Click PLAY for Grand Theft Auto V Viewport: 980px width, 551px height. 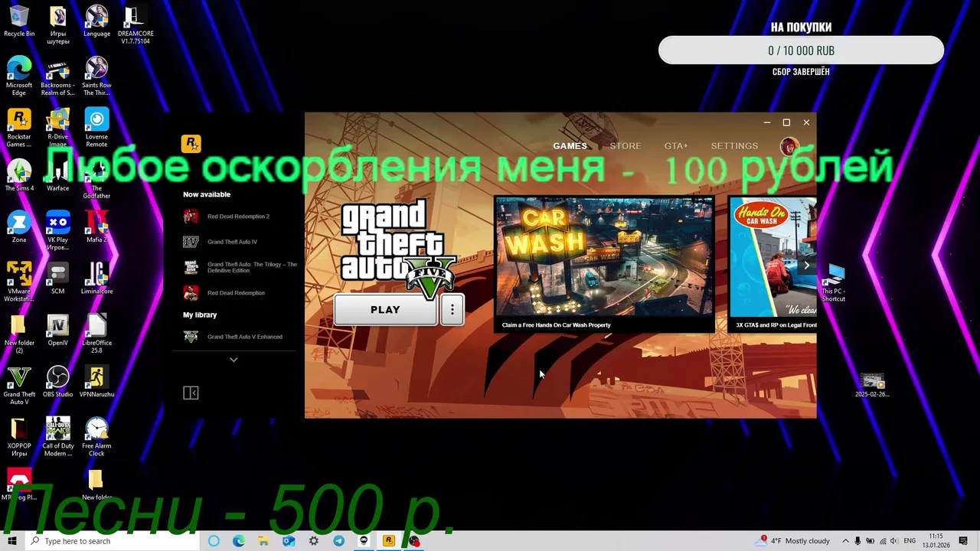(x=385, y=310)
